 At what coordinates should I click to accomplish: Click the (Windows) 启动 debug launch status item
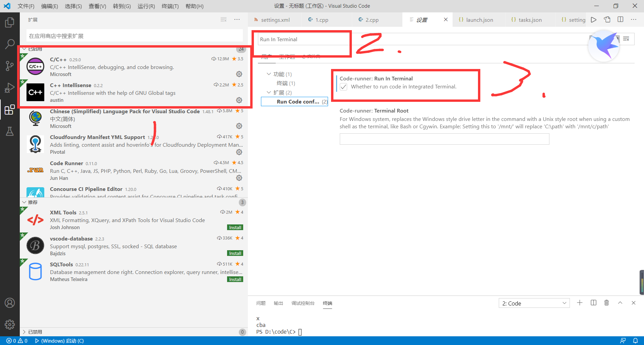point(59,341)
